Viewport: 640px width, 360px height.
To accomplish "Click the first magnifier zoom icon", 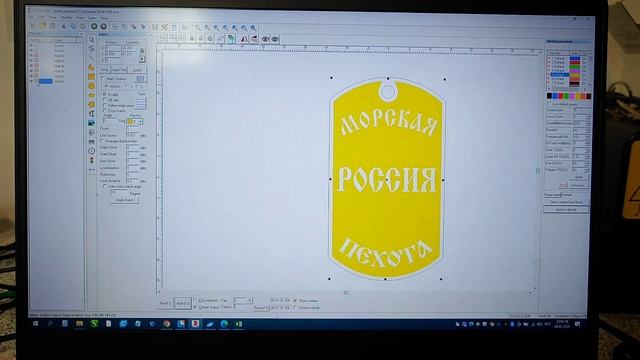I will click(x=198, y=28).
